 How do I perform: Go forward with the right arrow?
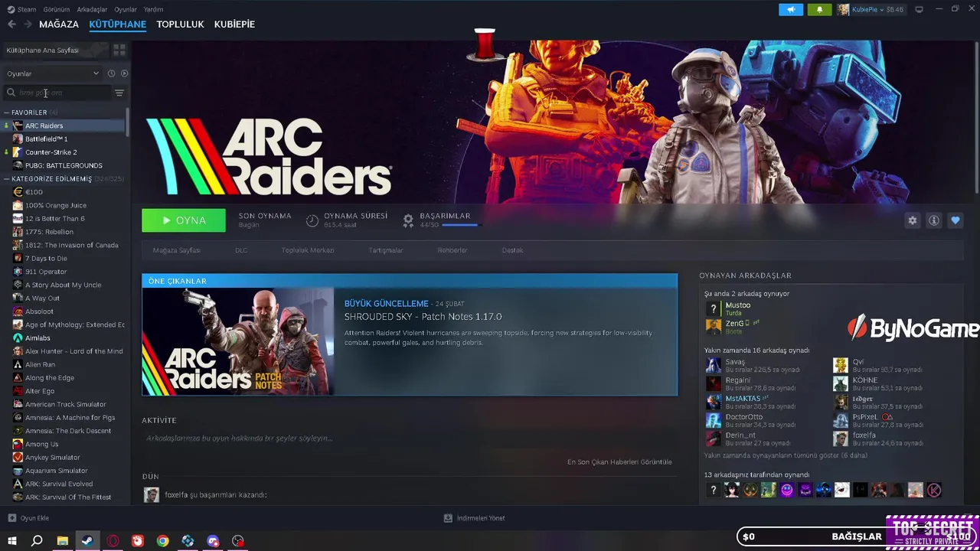tap(28, 24)
